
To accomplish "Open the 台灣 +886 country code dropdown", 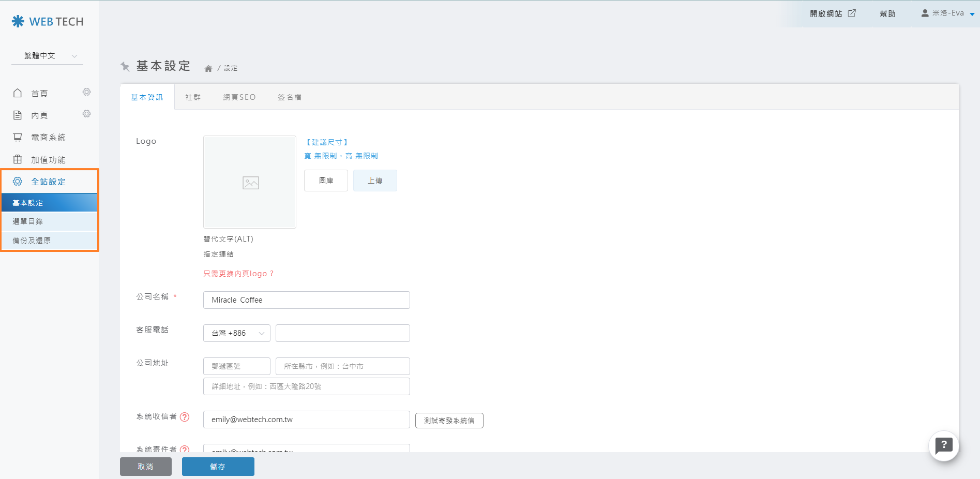I will tap(237, 333).
